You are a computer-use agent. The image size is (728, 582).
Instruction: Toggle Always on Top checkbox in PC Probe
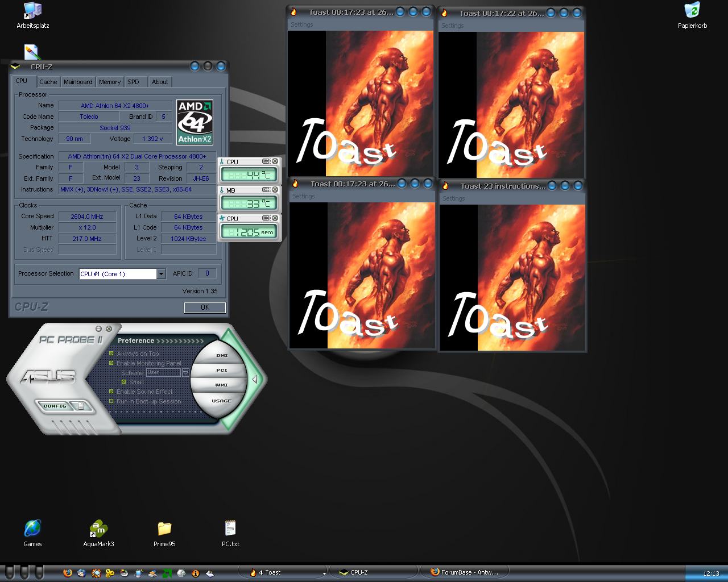[111, 354]
